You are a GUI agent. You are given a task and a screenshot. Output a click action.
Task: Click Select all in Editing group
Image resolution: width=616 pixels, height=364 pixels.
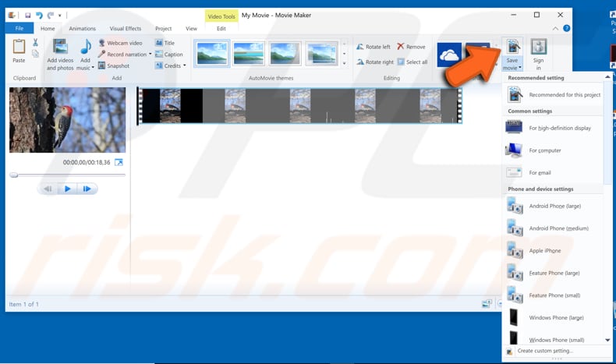click(412, 62)
